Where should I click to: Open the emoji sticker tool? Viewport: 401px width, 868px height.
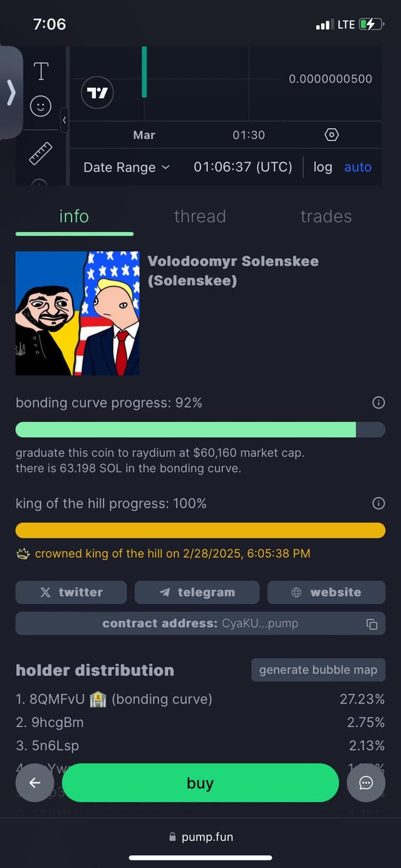(x=41, y=106)
